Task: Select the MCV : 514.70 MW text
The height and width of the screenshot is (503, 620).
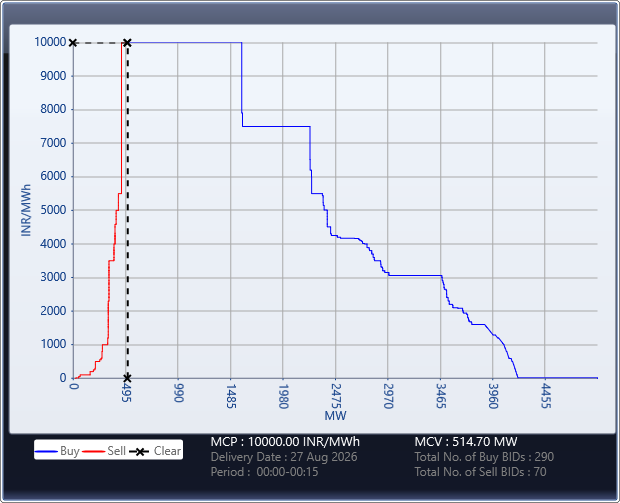Action: [466, 441]
